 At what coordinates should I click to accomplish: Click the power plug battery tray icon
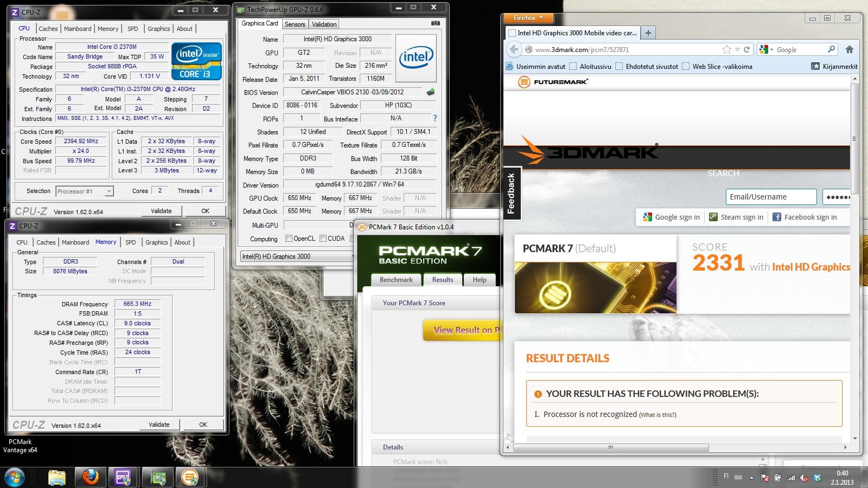click(x=778, y=478)
